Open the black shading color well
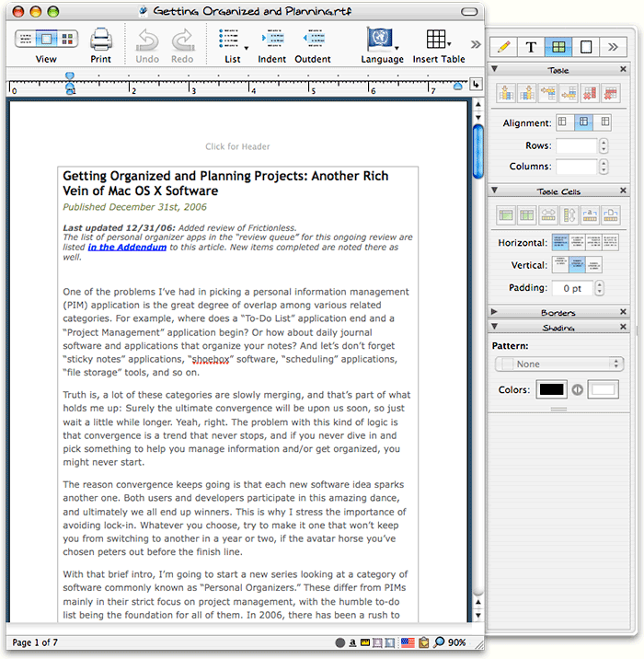644x659 pixels. tap(551, 389)
